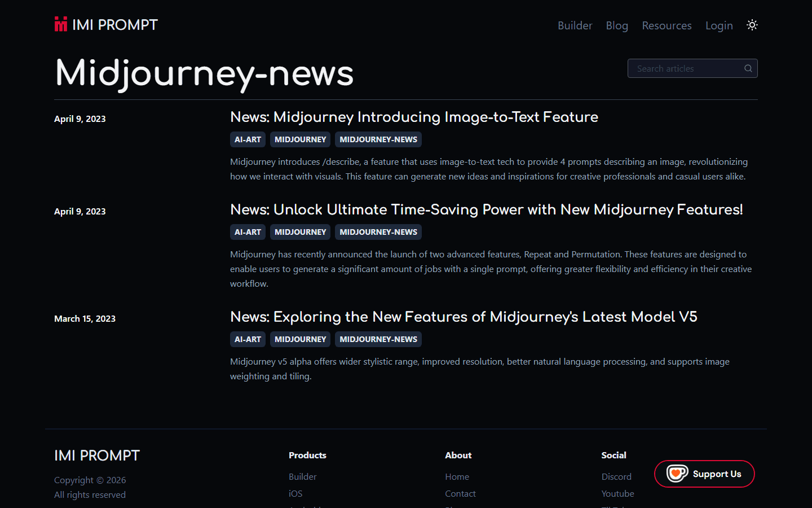
Task: Select MIDJOURNEY-NEWS tag under Model V5 article
Action: click(378, 339)
